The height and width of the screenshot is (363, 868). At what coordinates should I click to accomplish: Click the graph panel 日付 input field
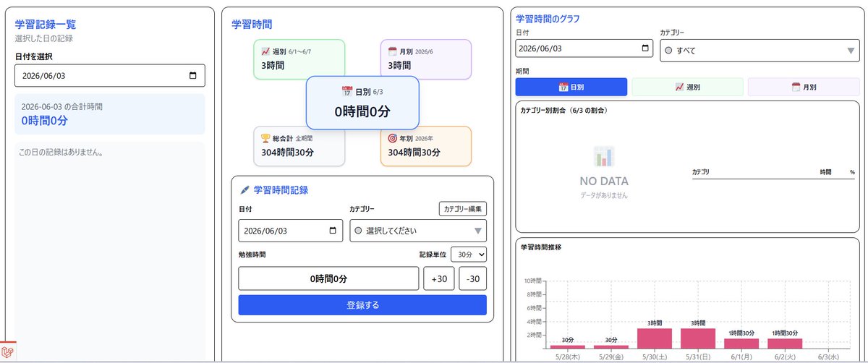pyautogui.click(x=584, y=49)
